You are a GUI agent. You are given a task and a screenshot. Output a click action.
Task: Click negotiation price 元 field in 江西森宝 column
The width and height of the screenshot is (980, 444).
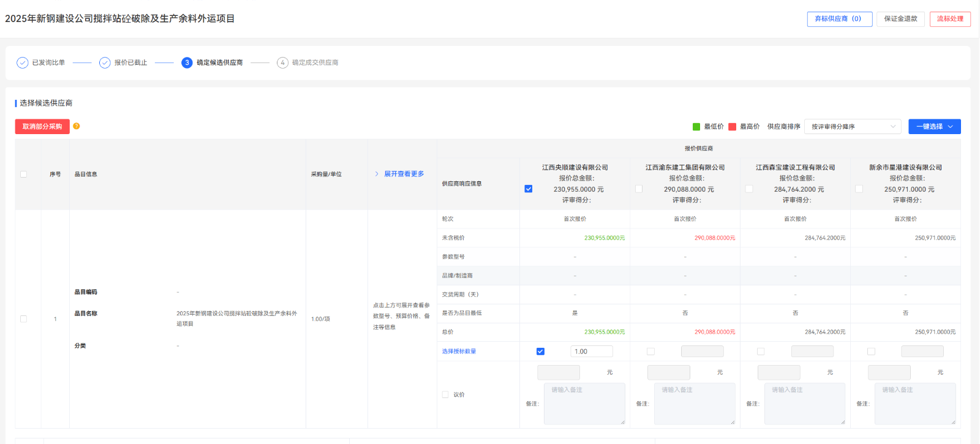[779, 372]
